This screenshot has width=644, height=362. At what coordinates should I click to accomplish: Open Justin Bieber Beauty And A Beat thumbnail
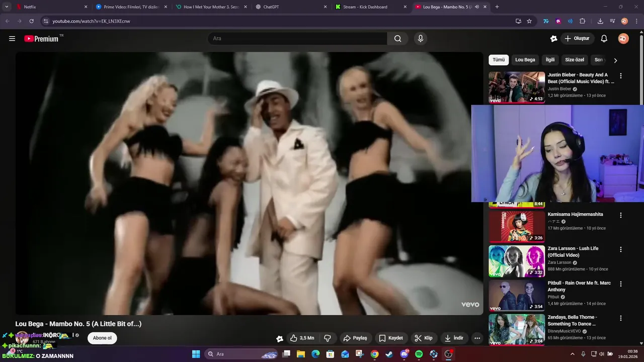[517, 87]
